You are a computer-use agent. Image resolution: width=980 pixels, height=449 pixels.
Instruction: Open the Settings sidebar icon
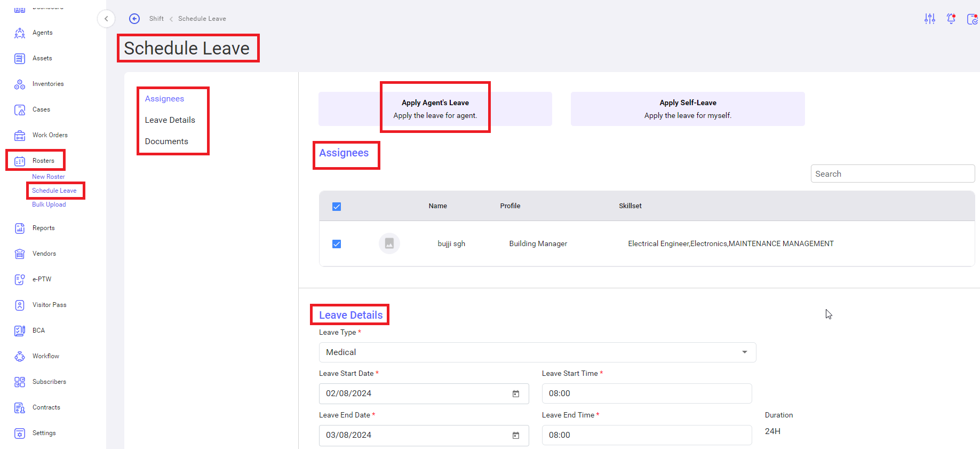[x=20, y=434]
